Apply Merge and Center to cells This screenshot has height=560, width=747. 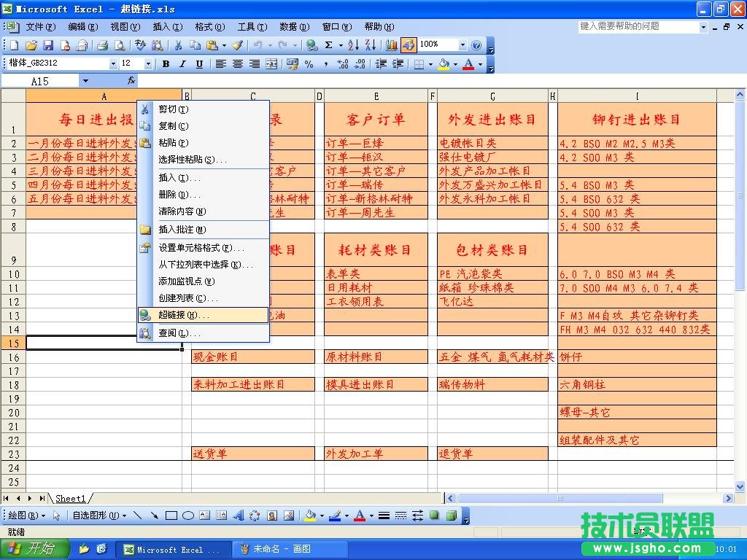click(271, 63)
